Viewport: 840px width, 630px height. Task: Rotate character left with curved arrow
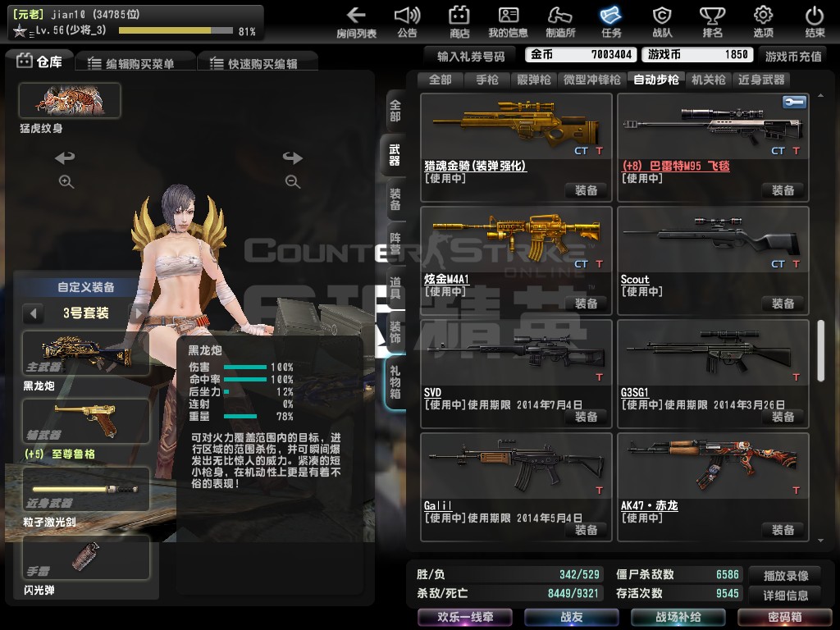65,157
